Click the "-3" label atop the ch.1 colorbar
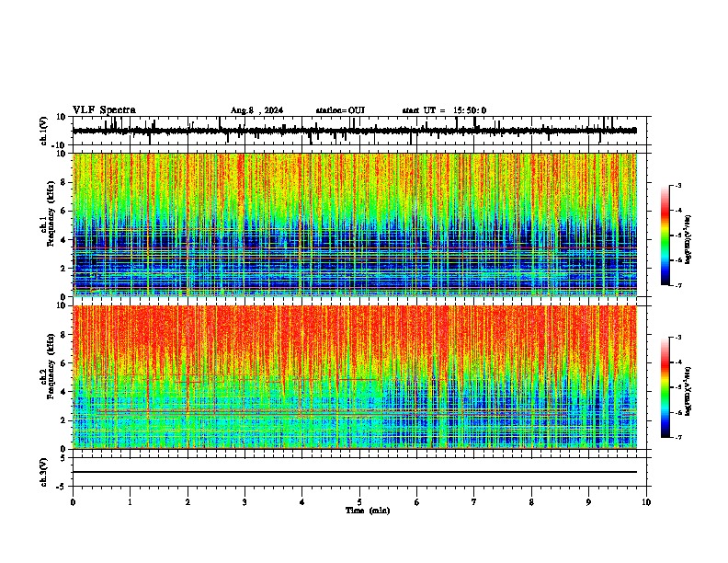 coord(678,185)
